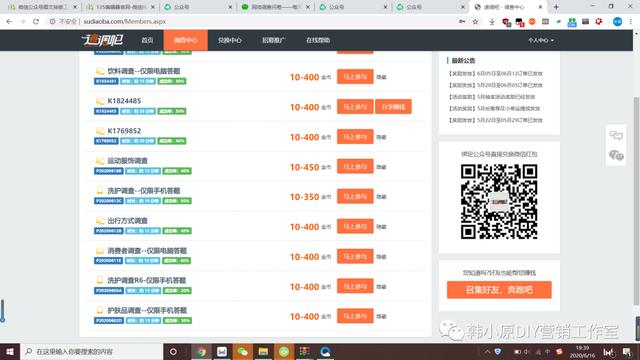
Task: Click the phone icon beside 护肤品调查
Action: pyautogui.click(x=100, y=310)
